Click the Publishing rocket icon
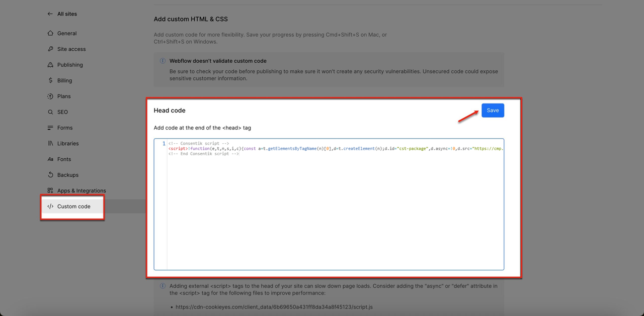644x316 pixels. click(50, 65)
